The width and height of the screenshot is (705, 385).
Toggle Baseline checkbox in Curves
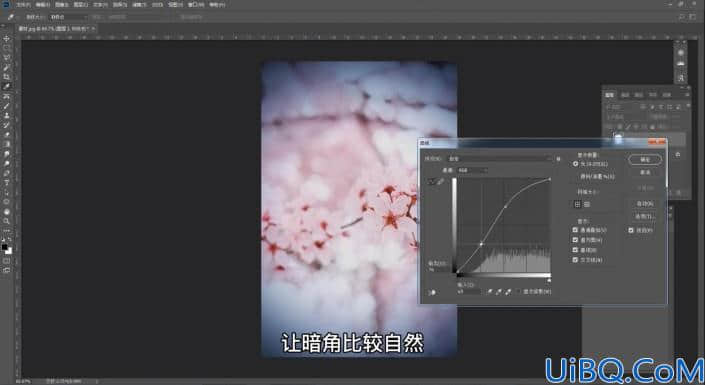[x=575, y=250]
